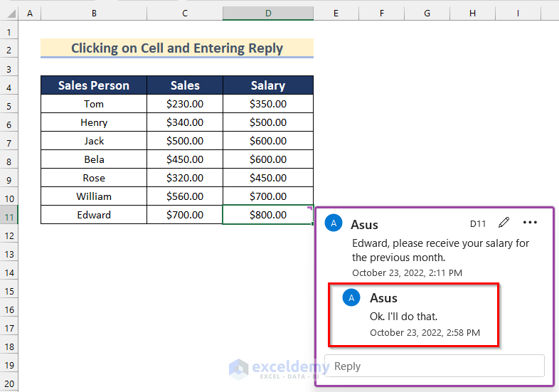Click the Asus name on the original comment

point(364,225)
